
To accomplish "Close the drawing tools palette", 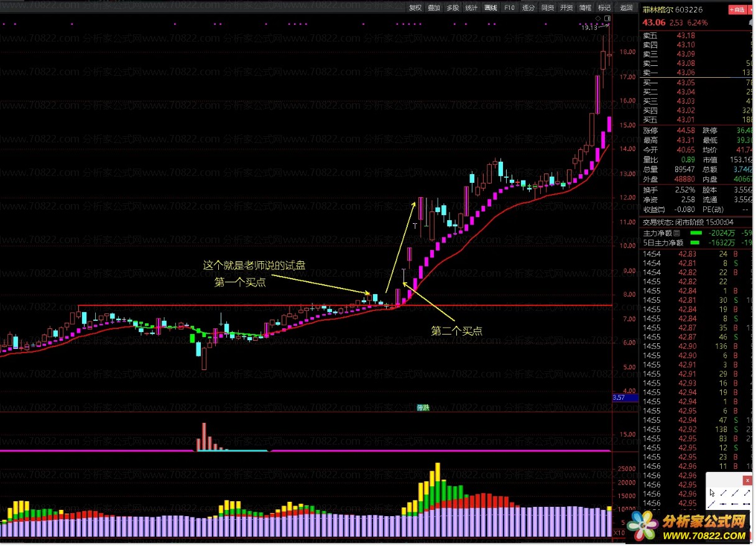I will coord(747,480).
